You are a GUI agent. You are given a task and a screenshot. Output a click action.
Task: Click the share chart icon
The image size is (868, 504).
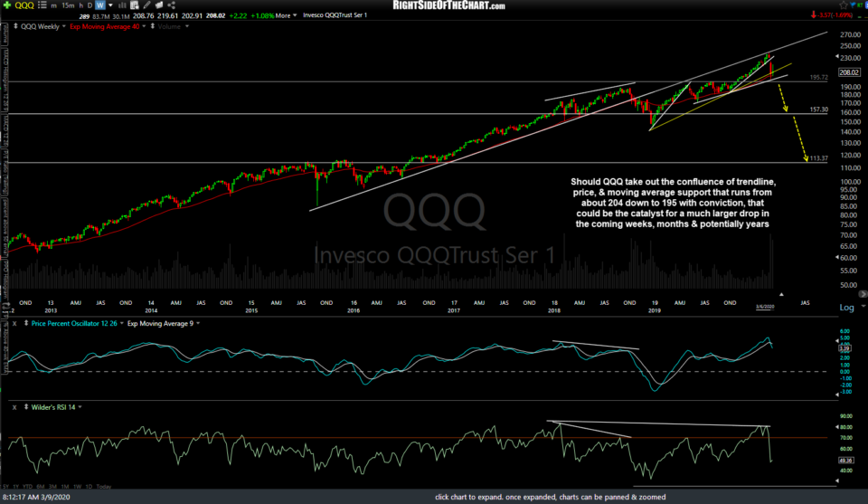(172, 5)
